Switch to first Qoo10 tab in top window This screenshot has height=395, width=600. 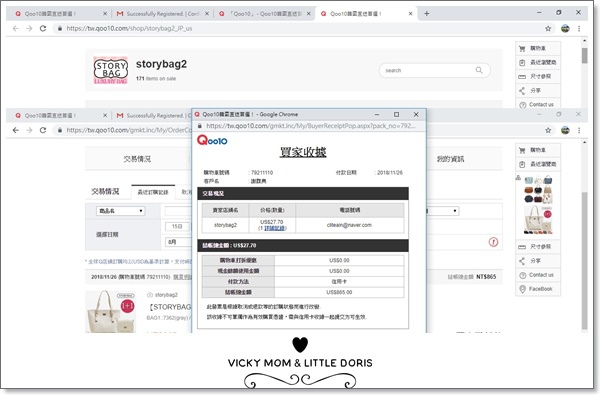[x=61, y=14]
